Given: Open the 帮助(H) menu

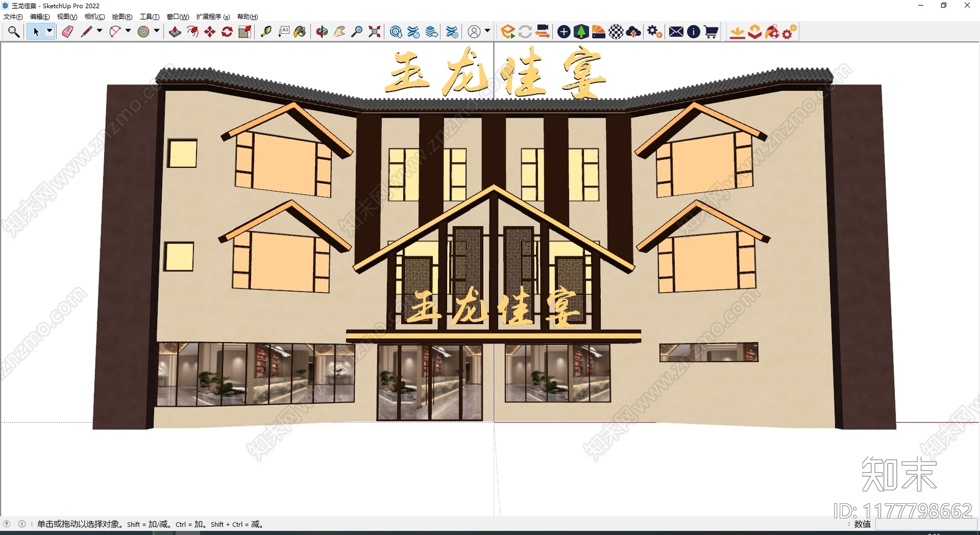Looking at the screenshot, I should [x=247, y=17].
